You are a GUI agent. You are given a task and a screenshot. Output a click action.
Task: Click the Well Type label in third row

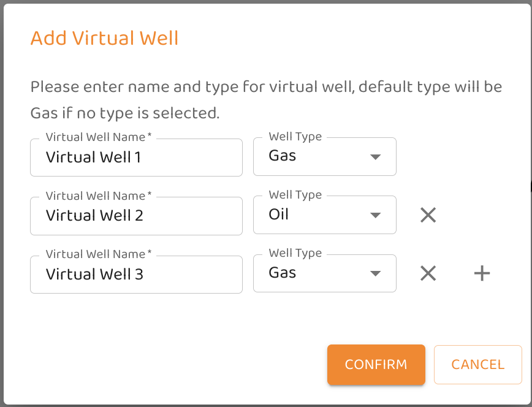295,253
